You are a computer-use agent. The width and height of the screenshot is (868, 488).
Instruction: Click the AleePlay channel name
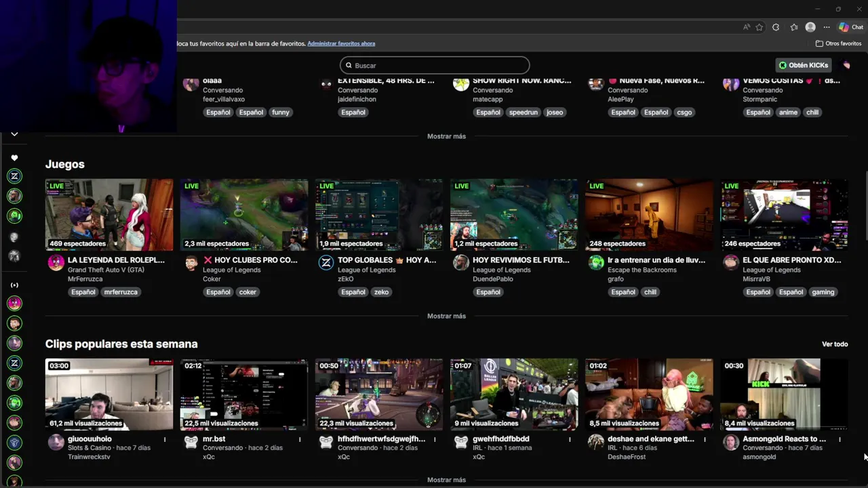pyautogui.click(x=620, y=99)
